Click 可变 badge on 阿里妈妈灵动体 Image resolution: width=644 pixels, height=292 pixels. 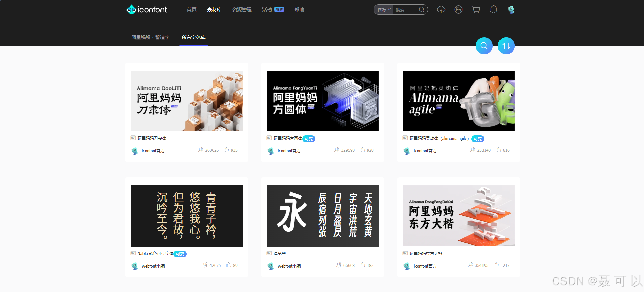478,139
